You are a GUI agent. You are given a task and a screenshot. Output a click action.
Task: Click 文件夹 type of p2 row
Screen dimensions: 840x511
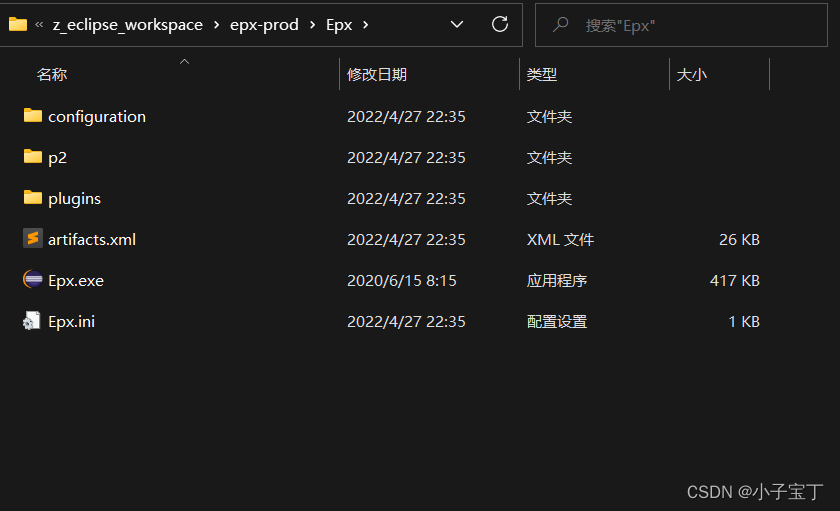(549, 157)
